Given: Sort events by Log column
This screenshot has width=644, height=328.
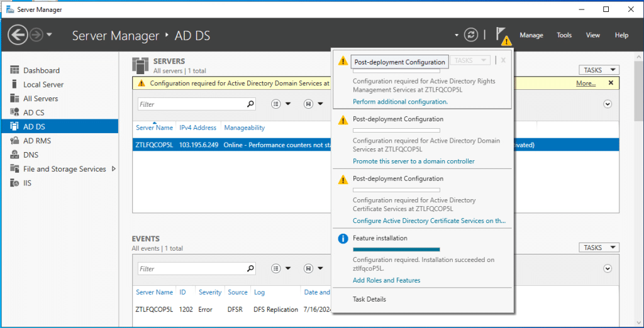Looking at the screenshot, I should tap(259, 292).
